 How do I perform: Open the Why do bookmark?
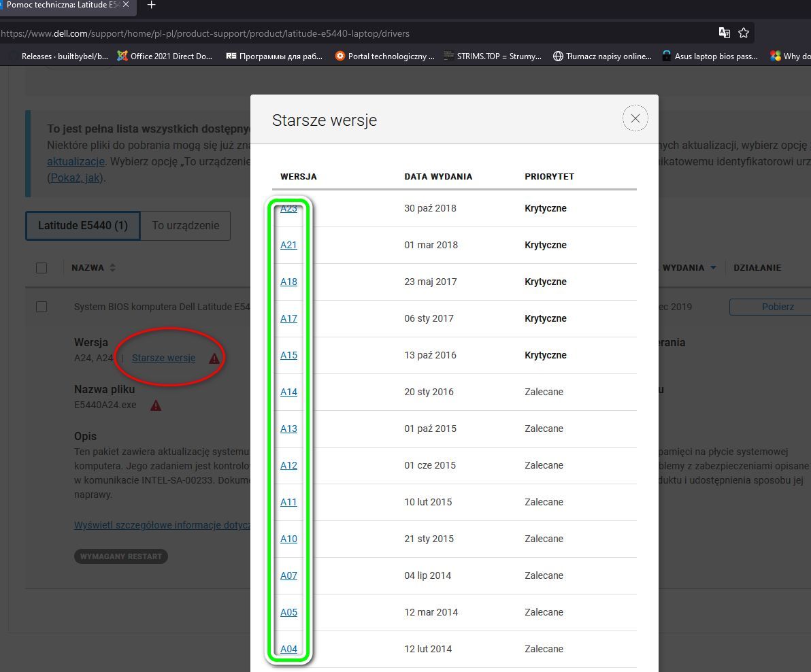pos(791,56)
